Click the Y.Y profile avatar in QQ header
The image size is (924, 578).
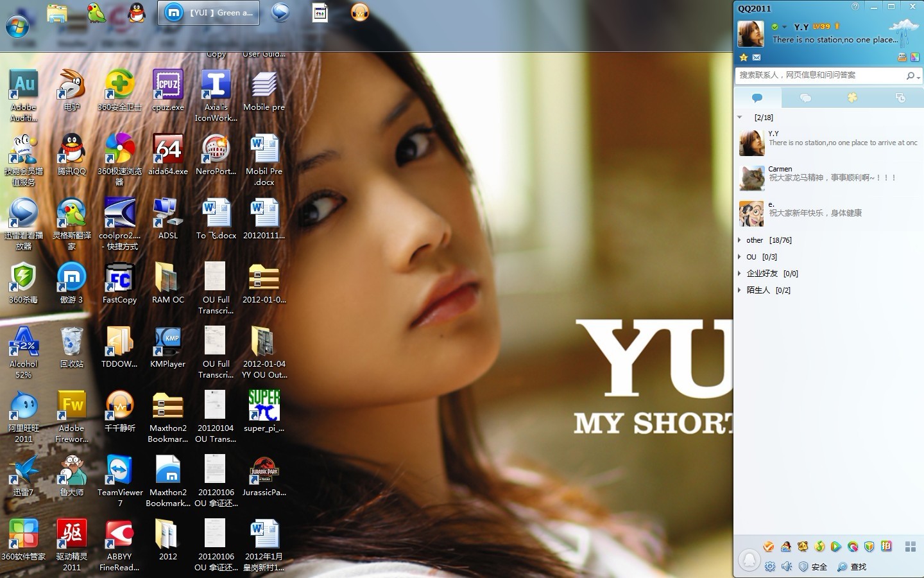[751, 34]
